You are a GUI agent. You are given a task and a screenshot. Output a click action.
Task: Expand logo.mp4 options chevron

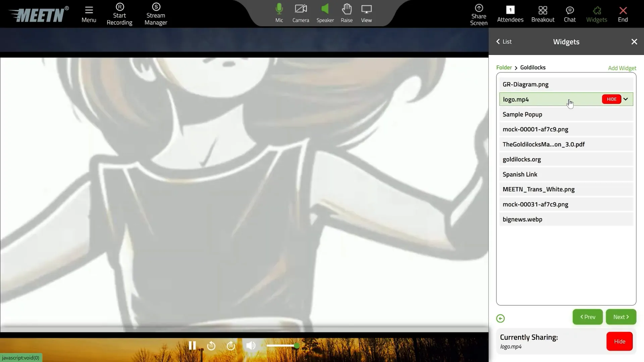[626, 99]
